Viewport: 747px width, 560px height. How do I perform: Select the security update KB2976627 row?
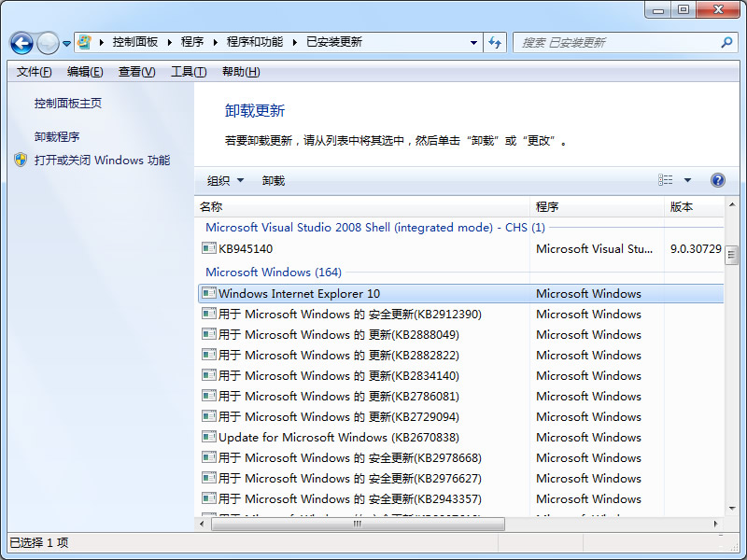[460, 478]
